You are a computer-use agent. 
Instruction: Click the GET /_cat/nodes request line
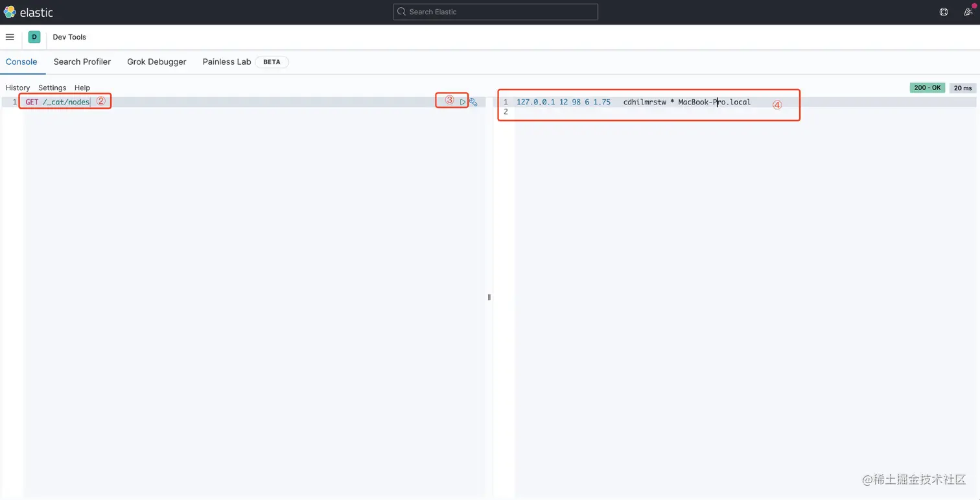[x=58, y=102]
